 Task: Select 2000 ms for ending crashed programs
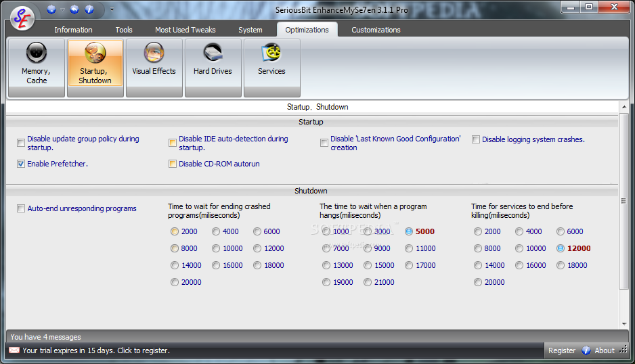[175, 231]
